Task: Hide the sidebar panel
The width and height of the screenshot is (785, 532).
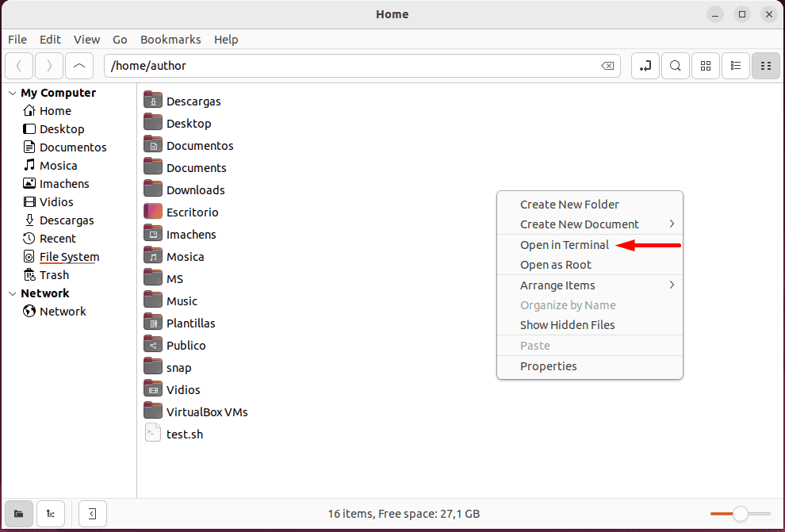Action: (x=93, y=514)
